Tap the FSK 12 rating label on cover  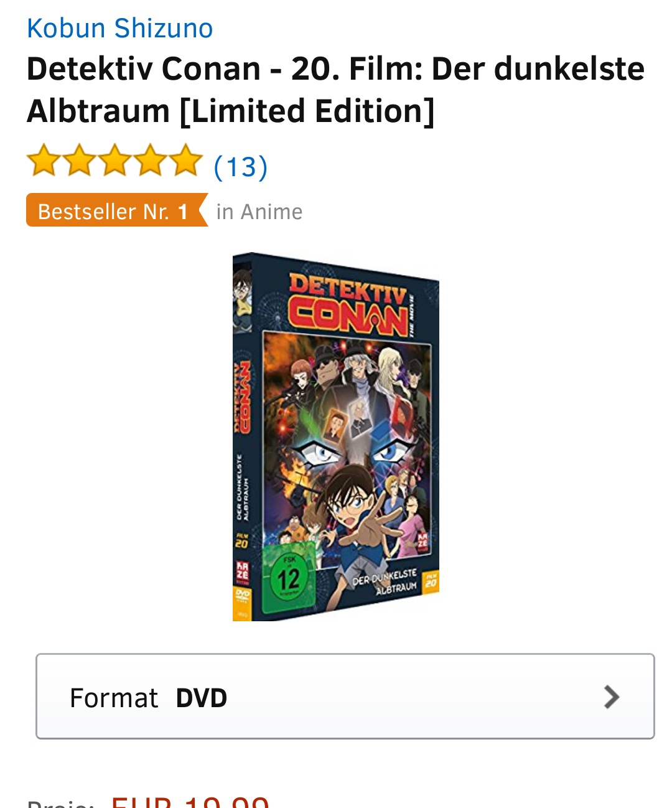pos(289,578)
